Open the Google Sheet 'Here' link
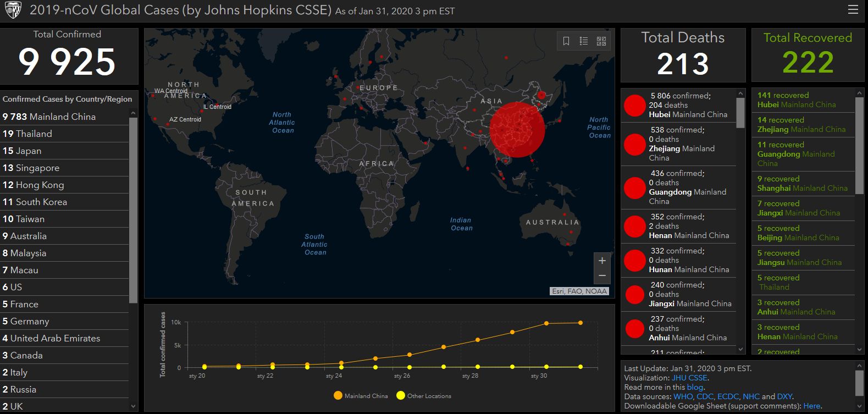Image resolution: width=868 pixels, height=414 pixels. [x=812, y=406]
